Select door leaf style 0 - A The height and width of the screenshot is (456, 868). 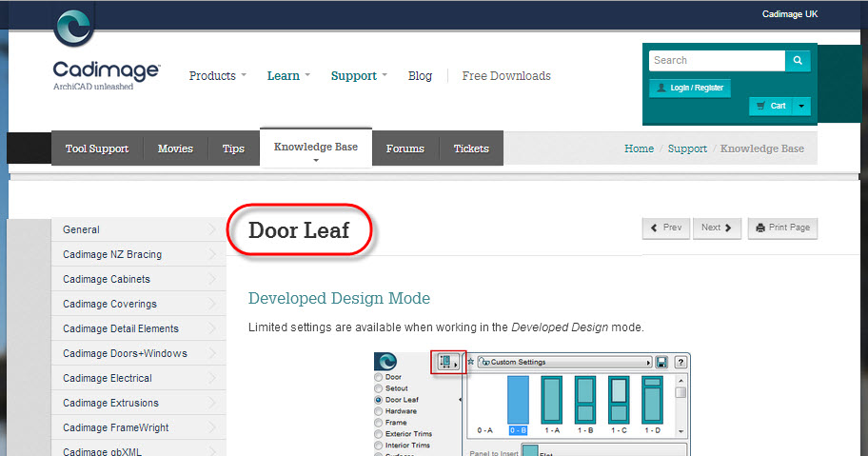[485, 406]
